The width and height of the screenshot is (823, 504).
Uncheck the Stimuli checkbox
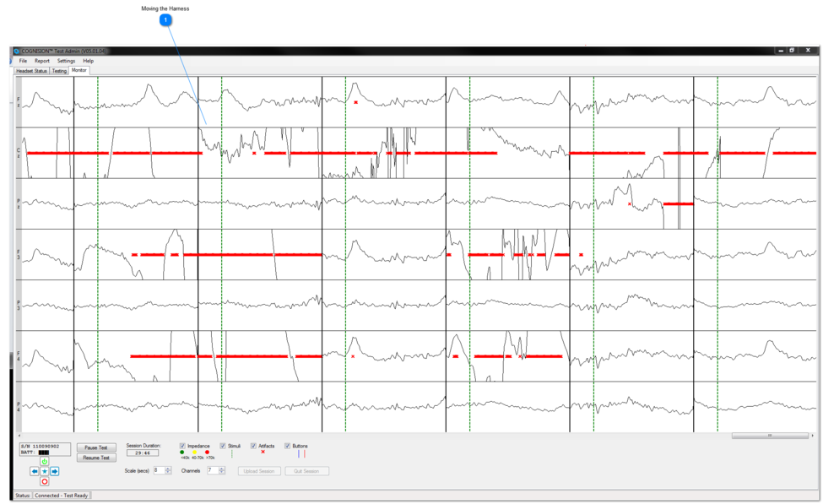pos(223,446)
